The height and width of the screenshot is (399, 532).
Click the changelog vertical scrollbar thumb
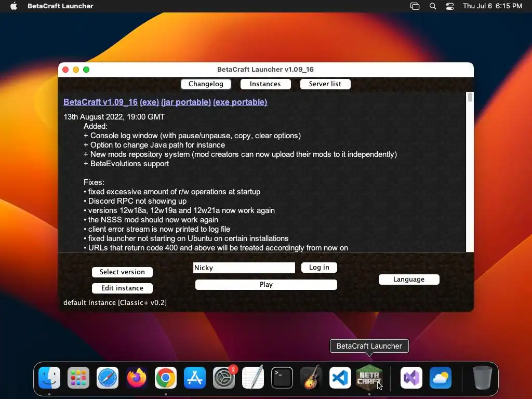(470, 97)
